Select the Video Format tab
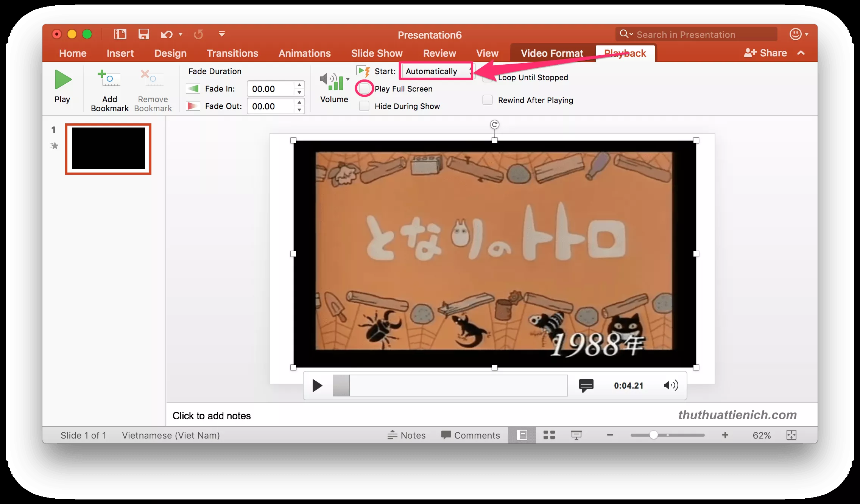The width and height of the screenshot is (860, 504). coord(552,53)
